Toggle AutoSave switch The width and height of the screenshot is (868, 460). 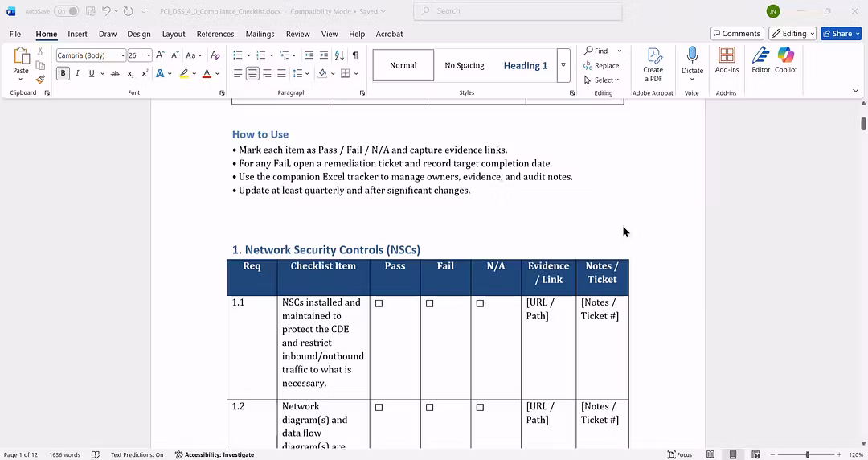[67, 11]
